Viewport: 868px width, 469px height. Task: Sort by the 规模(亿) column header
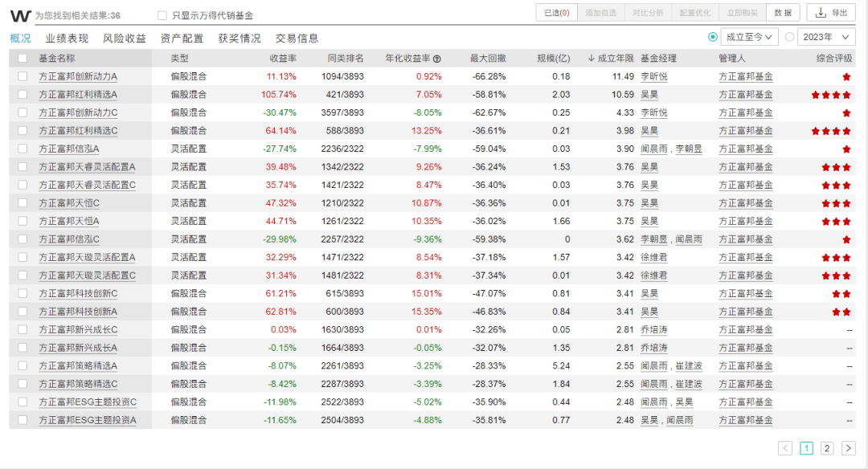[x=554, y=58]
